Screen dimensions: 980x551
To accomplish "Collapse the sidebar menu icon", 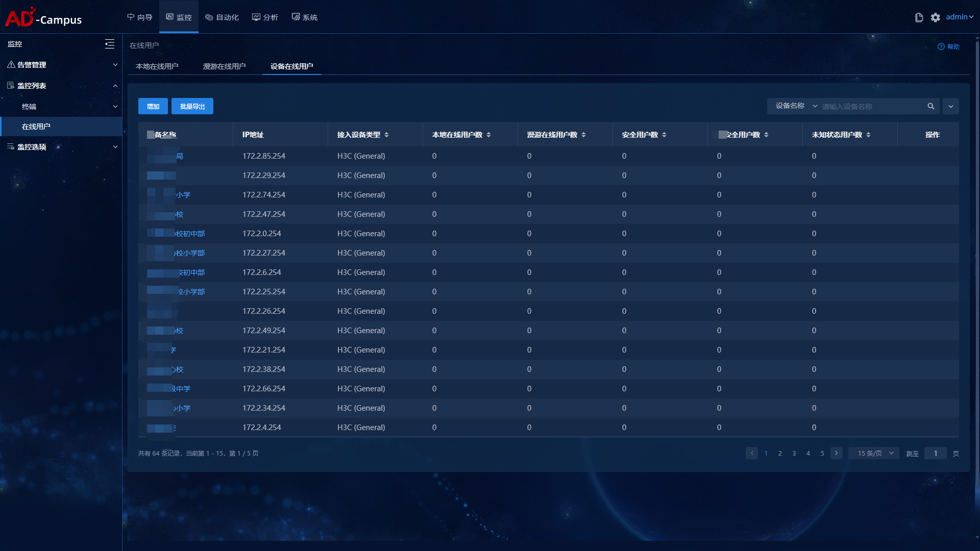I will [x=109, y=44].
